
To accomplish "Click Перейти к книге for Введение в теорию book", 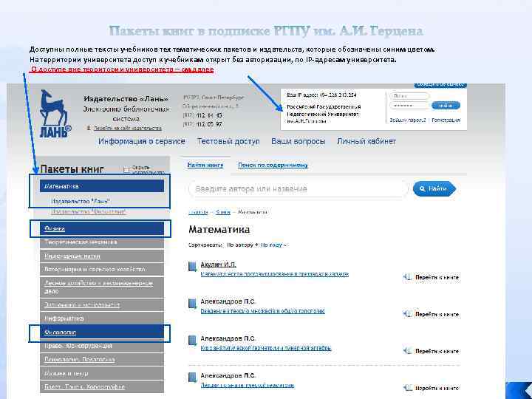I will pyautogui.click(x=437, y=314).
